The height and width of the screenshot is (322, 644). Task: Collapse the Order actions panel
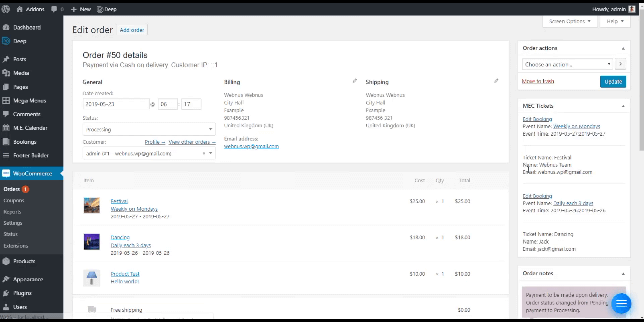point(623,48)
